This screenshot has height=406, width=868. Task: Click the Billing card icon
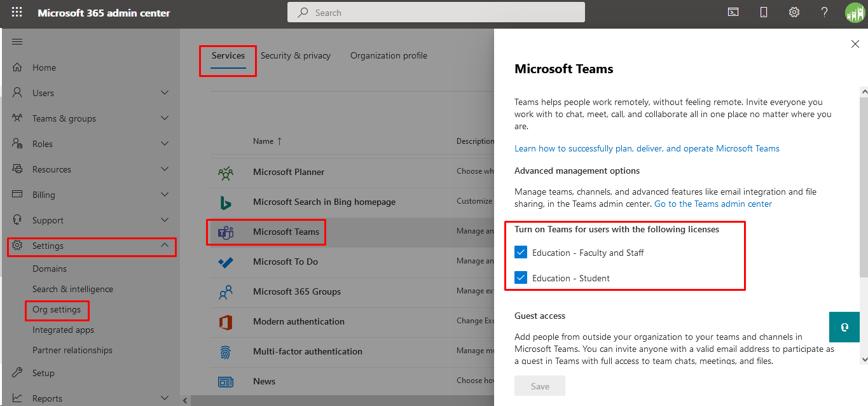[18, 195]
